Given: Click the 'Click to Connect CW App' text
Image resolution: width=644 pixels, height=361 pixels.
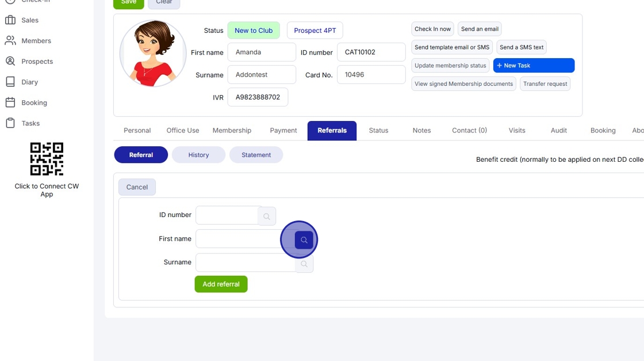Looking at the screenshot, I should pos(47,190).
